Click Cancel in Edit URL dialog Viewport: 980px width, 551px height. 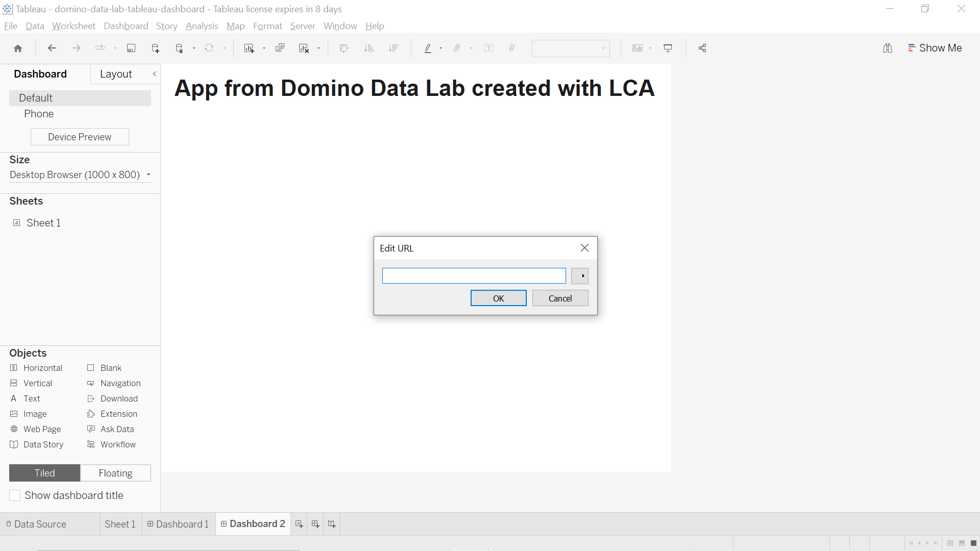point(560,298)
